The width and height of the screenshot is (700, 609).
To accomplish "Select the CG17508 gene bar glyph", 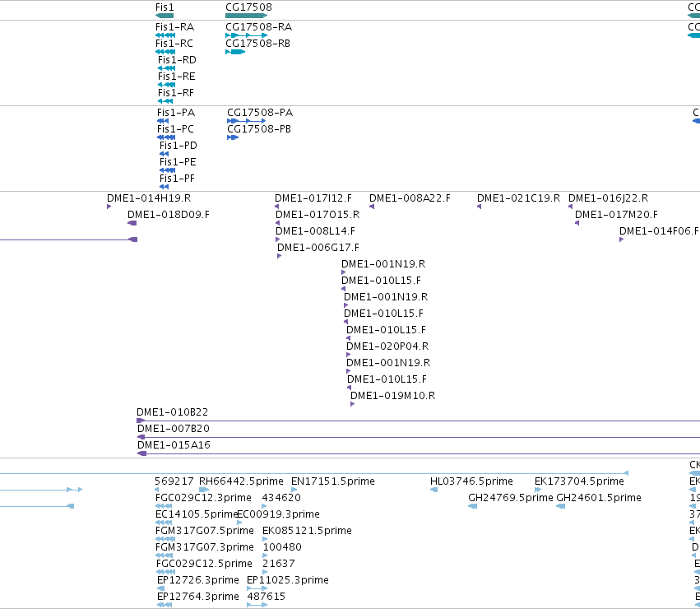I will [x=247, y=16].
